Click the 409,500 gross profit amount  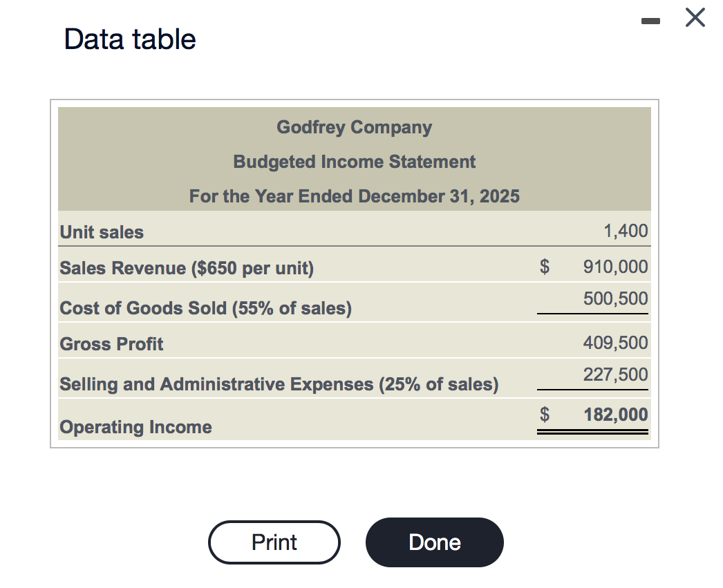pyautogui.click(x=615, y=343)
